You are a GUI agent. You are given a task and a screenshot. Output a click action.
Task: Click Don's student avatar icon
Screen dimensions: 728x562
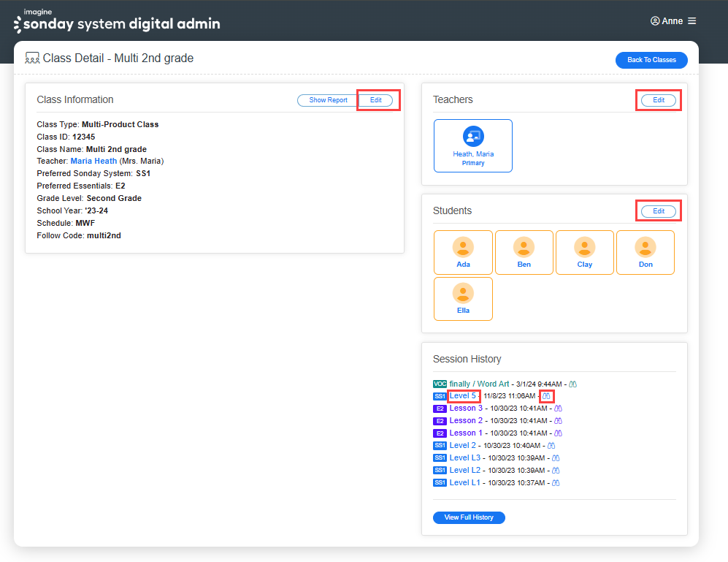click(x=645, y=247)
